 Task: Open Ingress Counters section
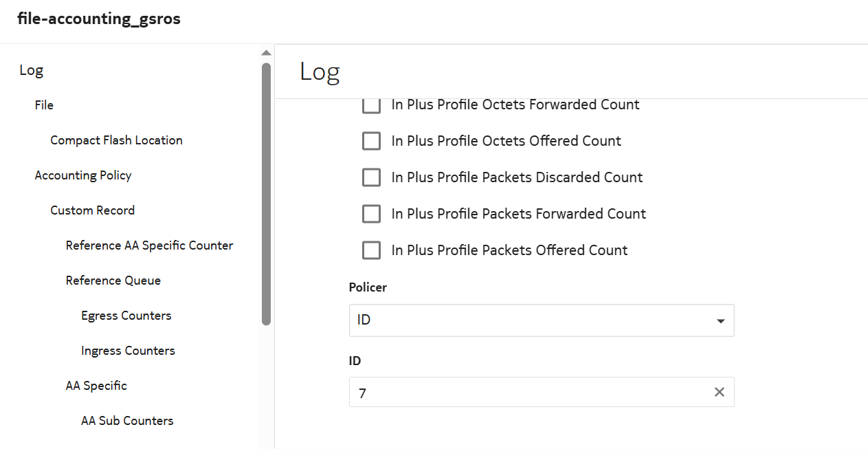pyautogui.click(x=128, y=351)
